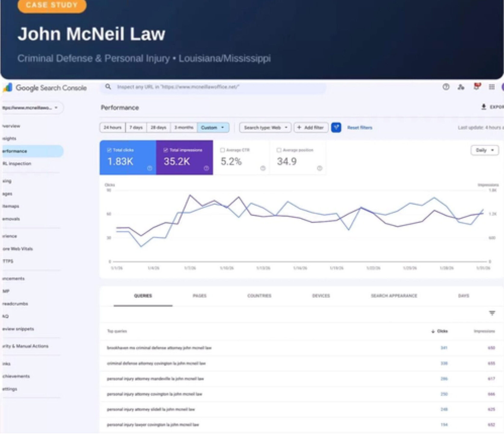Open the Search type: Web dropdown
This screenshot has height=434, width=504.
pos(265,127)
